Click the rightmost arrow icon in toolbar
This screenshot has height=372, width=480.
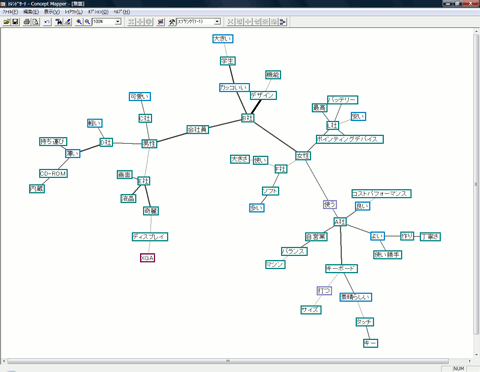point(283,22)
